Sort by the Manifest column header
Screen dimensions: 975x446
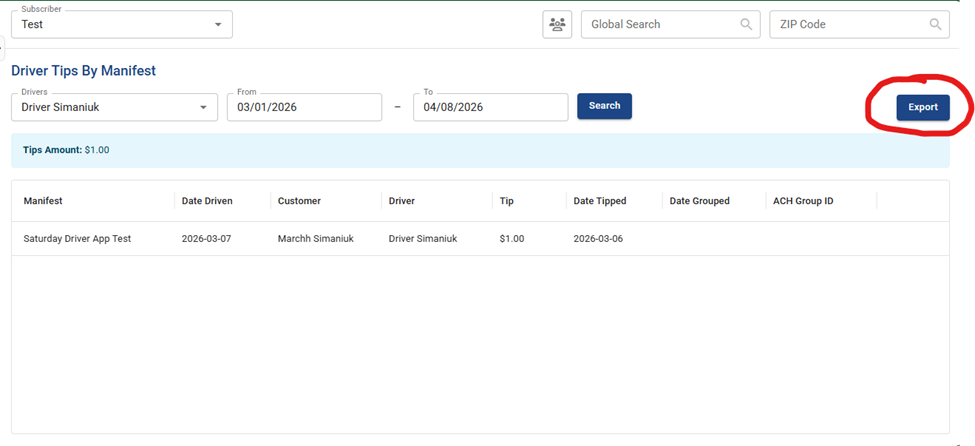pos(43,201)
